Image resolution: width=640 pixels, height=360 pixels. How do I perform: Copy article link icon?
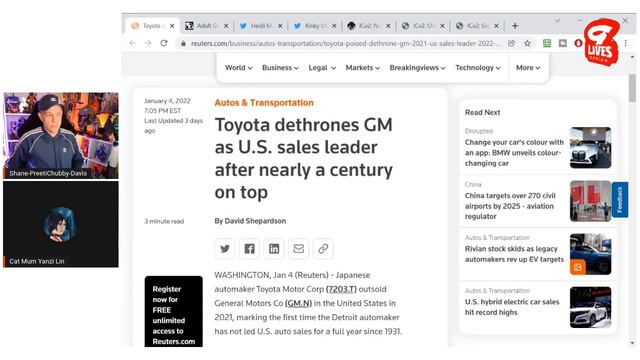tap(323, 249)
